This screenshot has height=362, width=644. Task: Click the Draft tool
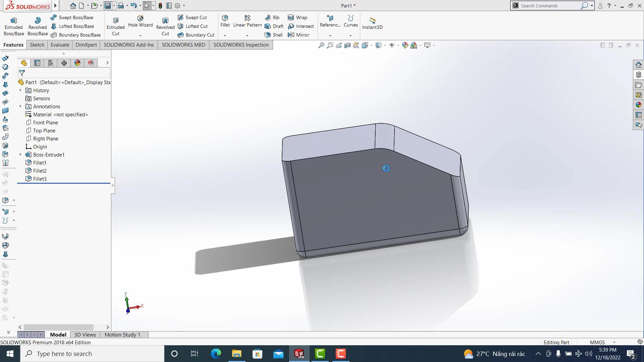pyautogui.click(x=274, y=26)
